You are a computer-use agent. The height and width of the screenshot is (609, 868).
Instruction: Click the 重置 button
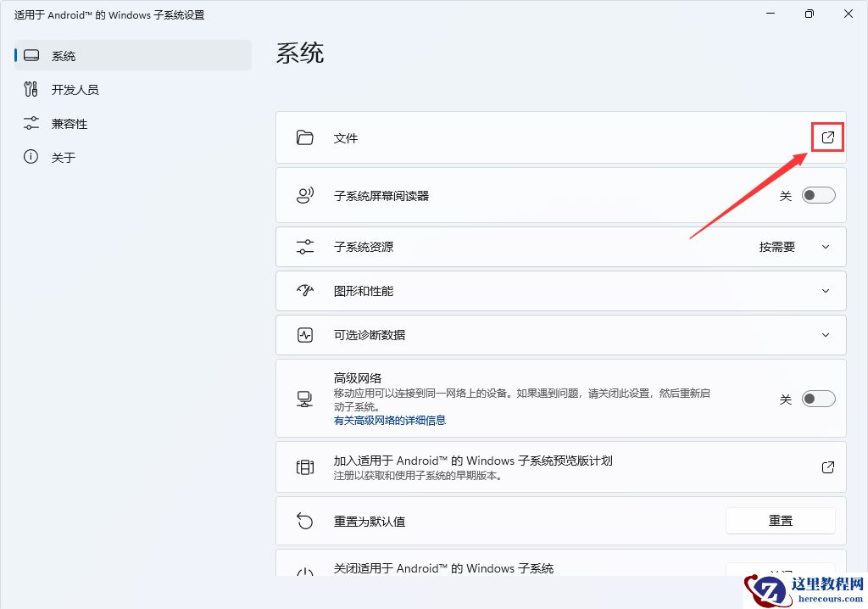(x=780, y=520)
